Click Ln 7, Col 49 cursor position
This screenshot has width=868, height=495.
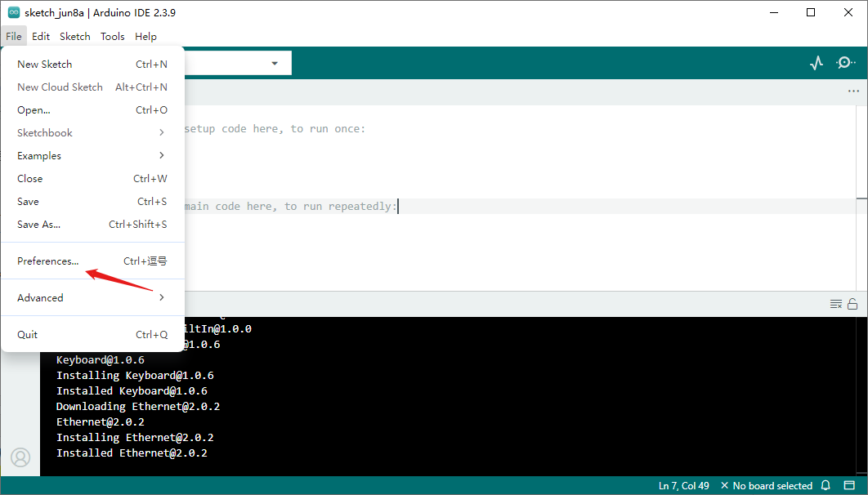tap(683, 485)
